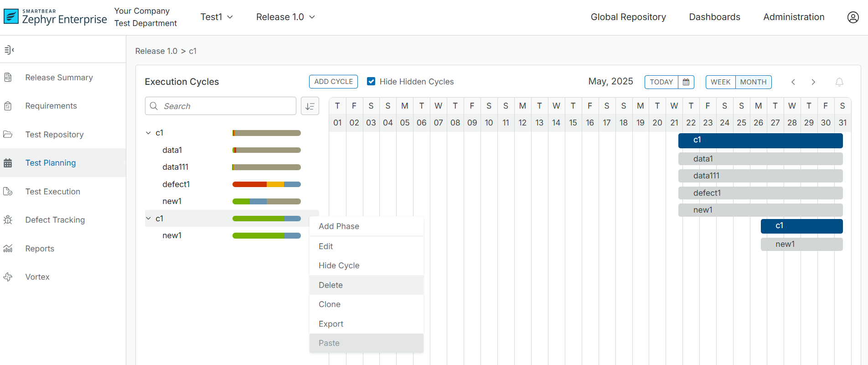Screen dimensions: 868x365
Task: Collapse the first c1 cycle
Action: tap(148, 133)
